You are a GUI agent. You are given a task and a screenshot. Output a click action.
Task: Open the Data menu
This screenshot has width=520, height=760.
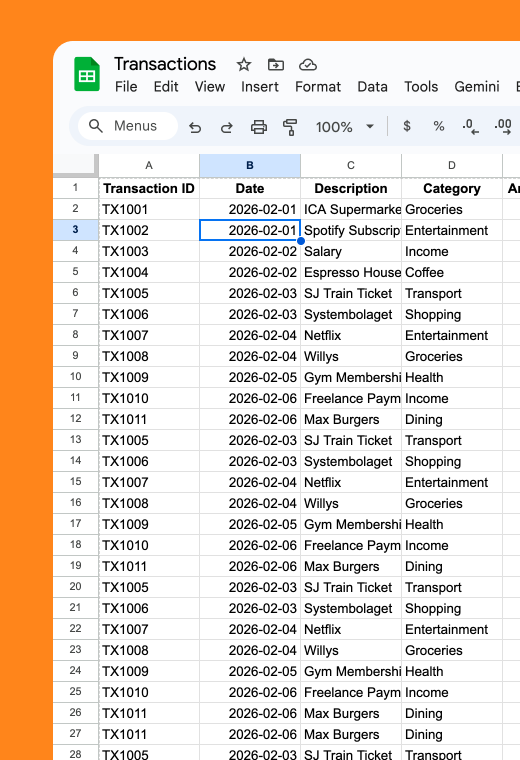click(372, 87)
